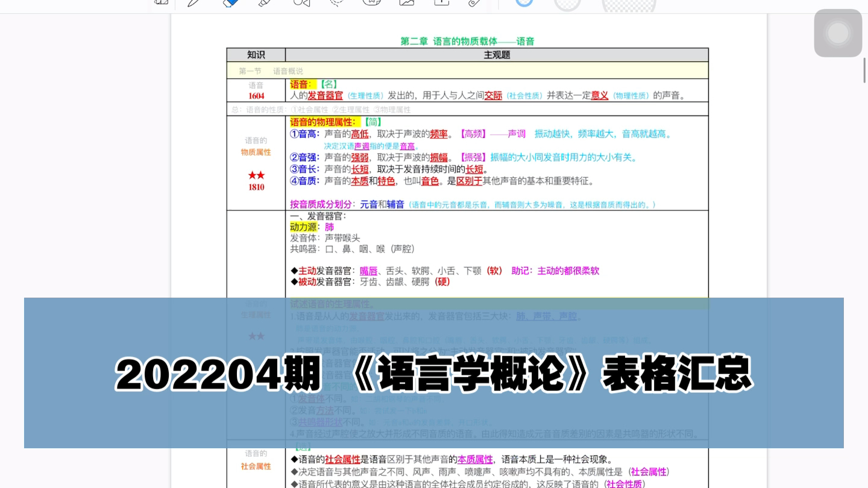Click the word 意义 in the 语音 definition
868x488 pixels.
pyautogui.click(x=600, y=95)
